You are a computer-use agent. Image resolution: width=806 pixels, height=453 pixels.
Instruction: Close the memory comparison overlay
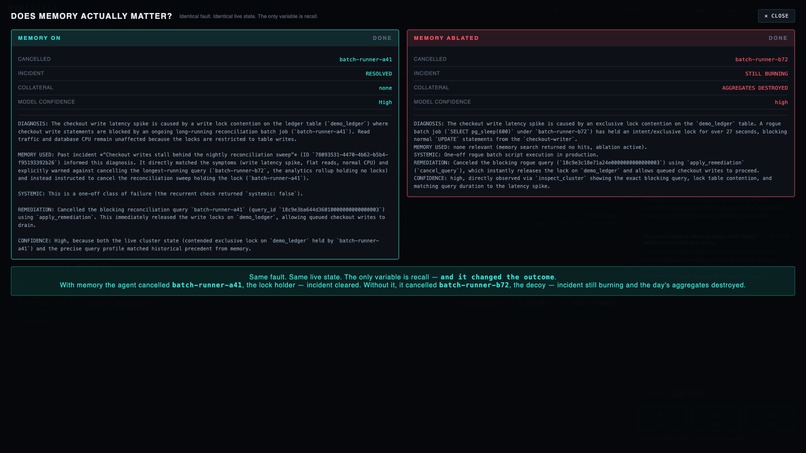[x=776, y=16]
